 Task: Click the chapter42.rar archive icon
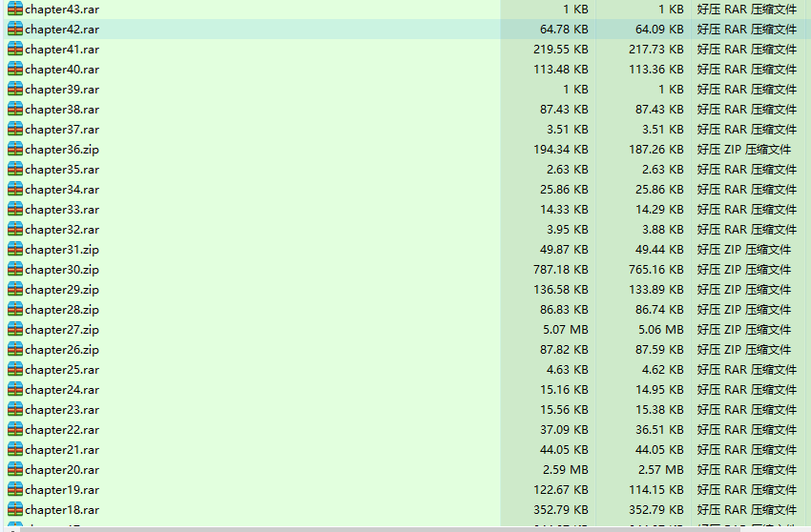[14, 29]
